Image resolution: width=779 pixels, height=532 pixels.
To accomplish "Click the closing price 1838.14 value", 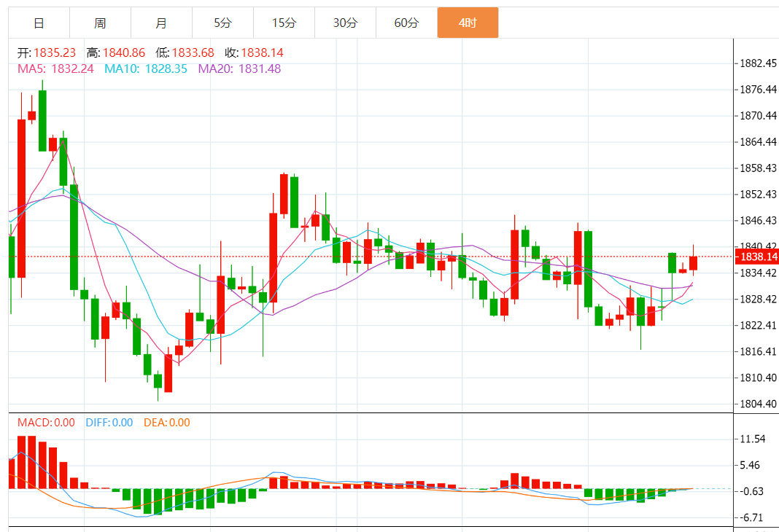I will click(263, 52).
